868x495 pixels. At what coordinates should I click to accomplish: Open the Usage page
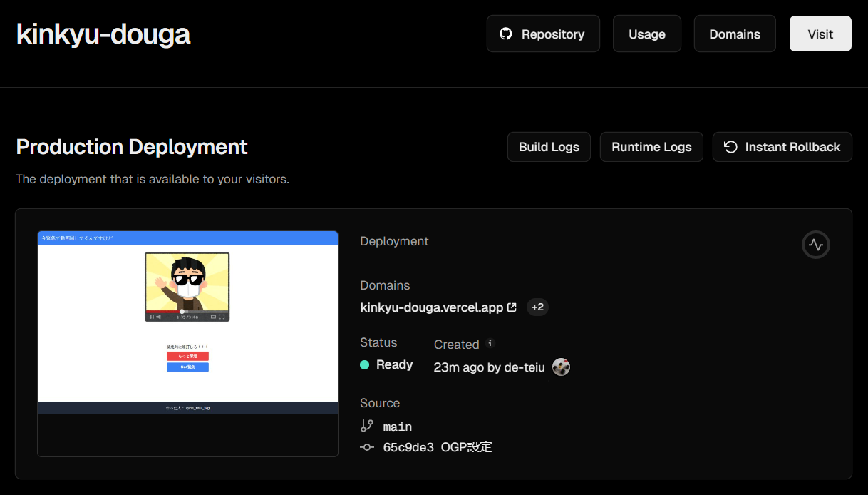[647, 34]
